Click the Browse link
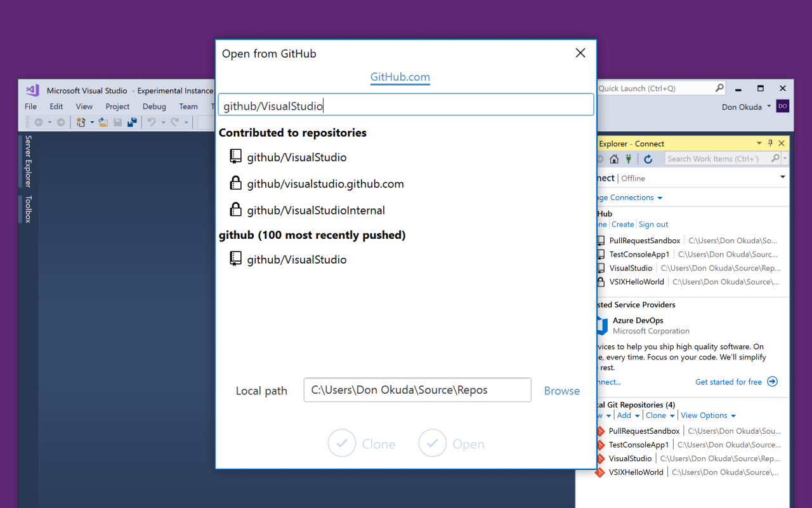812x508 pixels. [x=562, y=391]
